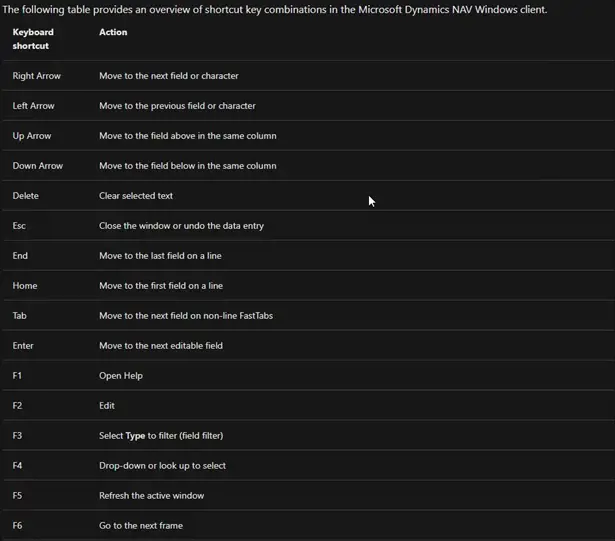Select the "Right Arrow" shortcut cell
Screen dimensions: 615x541
[x=37, y=76]
